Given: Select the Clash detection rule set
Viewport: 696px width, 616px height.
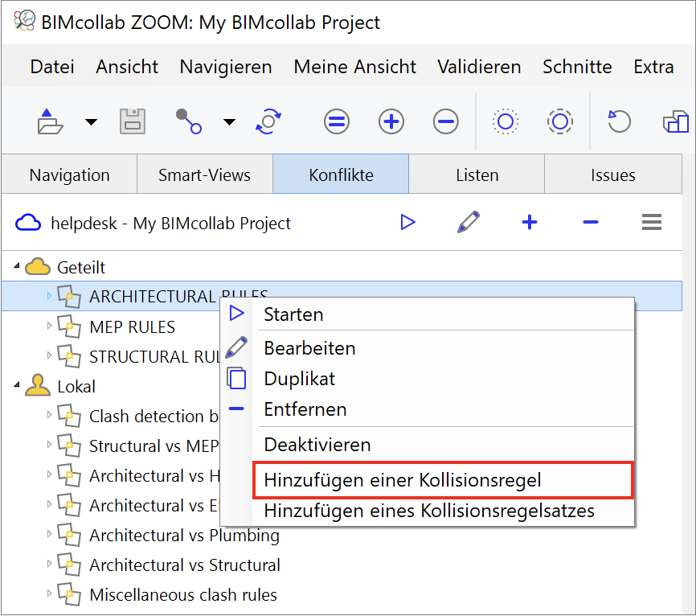Looking at the screenshot, I should point(154,416).
